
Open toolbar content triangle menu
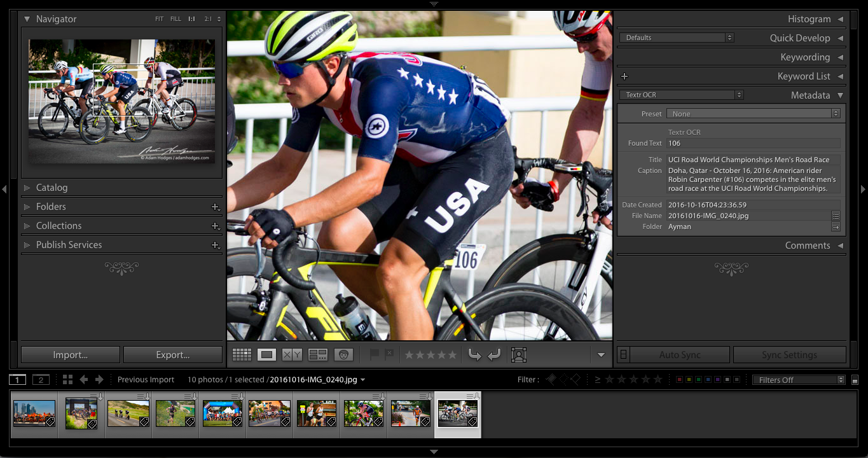click(x=601, y=355)
